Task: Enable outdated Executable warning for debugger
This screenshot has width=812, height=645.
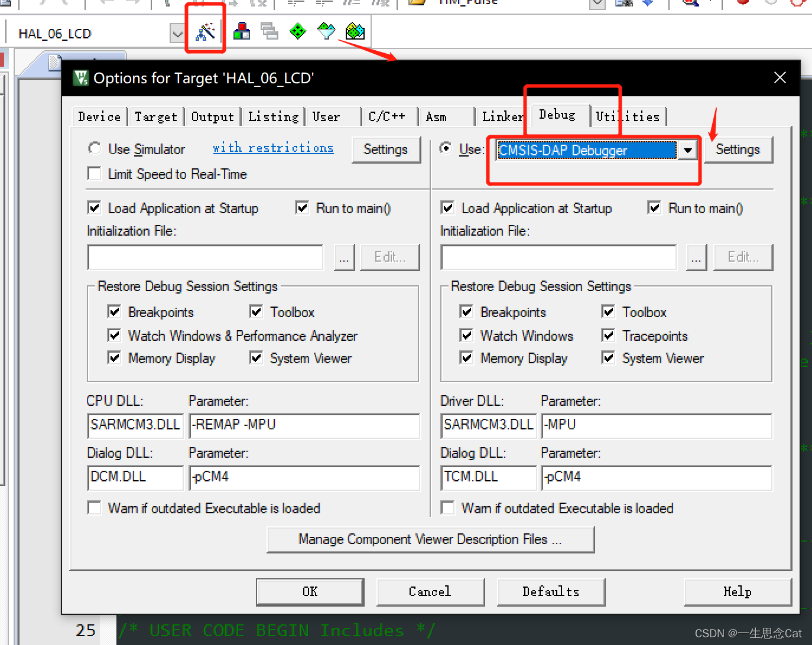Action: coord(447,508)
